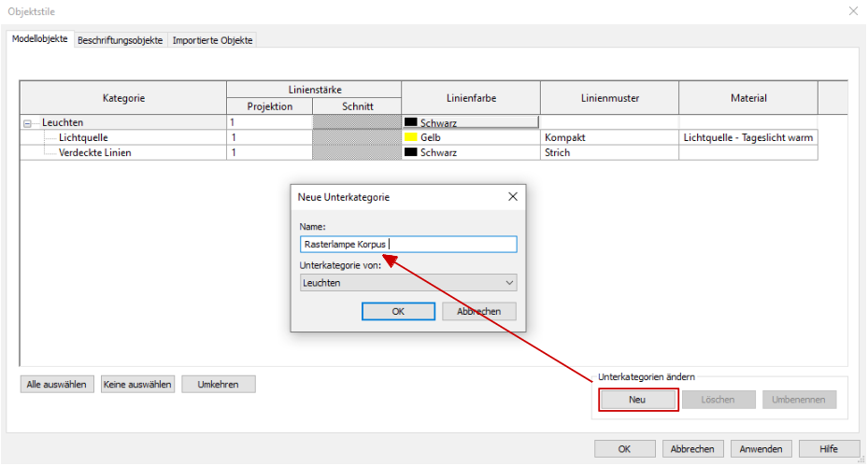Viewport: 868px width, 466px height.
Task: Close the Neue Unterkategorie dialog
Action: (x=512, y=197)
